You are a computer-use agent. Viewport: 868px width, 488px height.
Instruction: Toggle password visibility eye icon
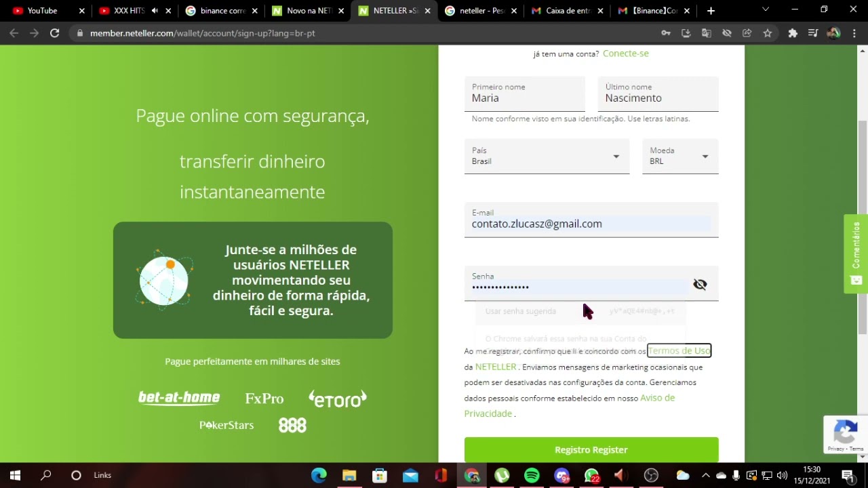[700, 285]
